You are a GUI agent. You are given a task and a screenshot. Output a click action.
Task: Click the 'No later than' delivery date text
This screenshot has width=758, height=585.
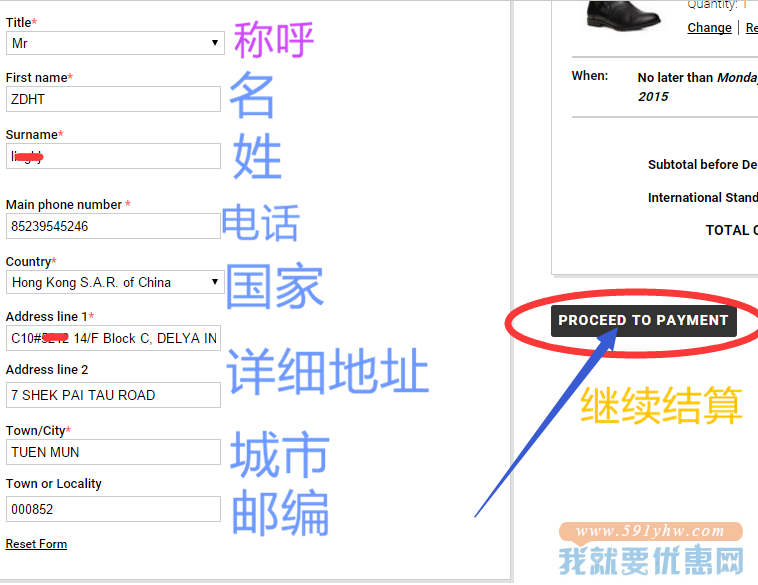point(698,87)
